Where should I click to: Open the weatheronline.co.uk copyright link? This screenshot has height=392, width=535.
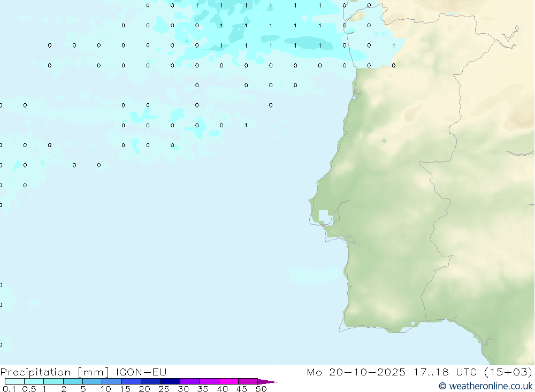click(x=486, y=386)
